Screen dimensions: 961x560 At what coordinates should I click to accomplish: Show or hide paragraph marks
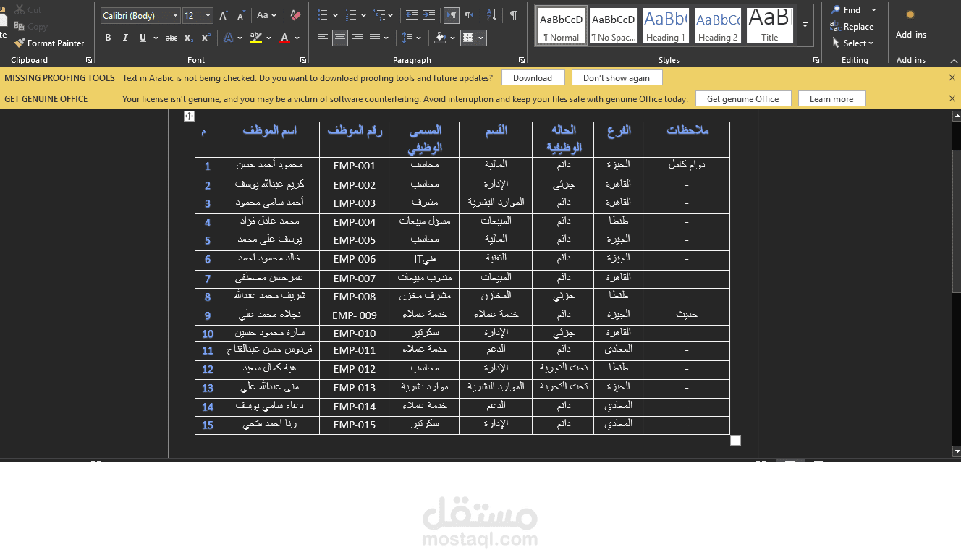coord(513,15)
